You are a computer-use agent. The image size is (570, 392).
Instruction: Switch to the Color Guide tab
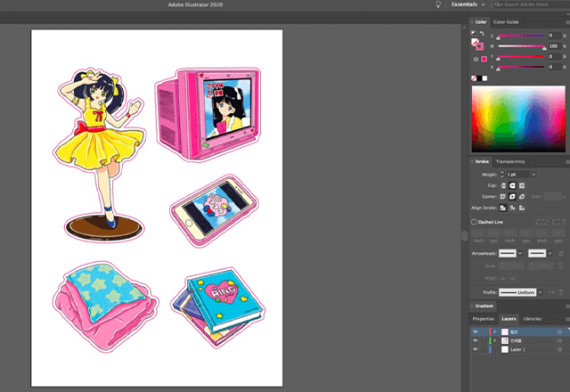pyautogui.click(x=506, y=21)
